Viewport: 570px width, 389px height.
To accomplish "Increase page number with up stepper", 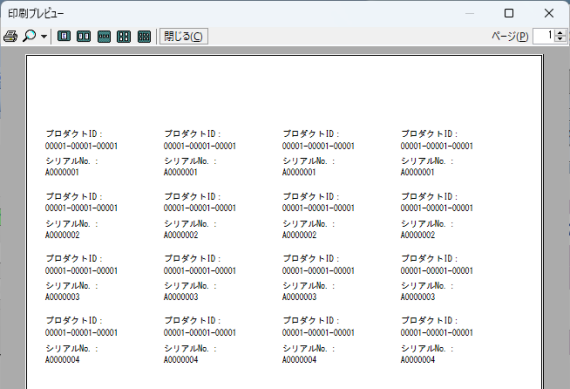I will [x=560, y=33].
